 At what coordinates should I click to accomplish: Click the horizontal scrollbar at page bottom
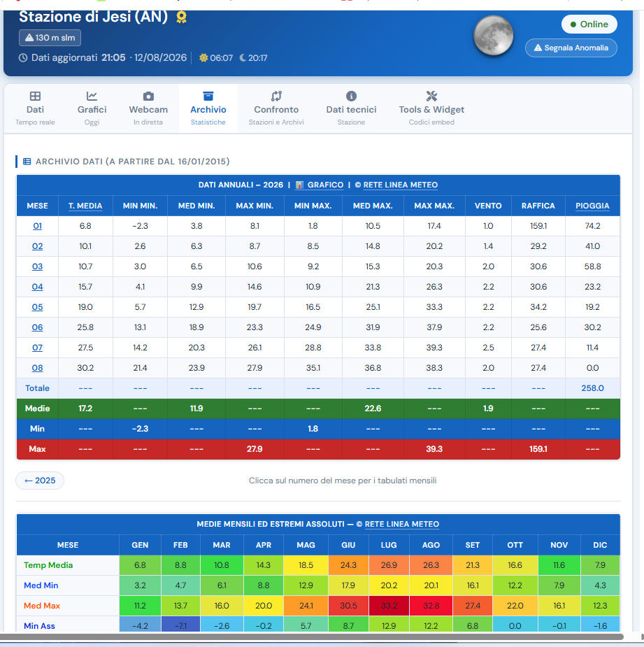tap(311, 637)
